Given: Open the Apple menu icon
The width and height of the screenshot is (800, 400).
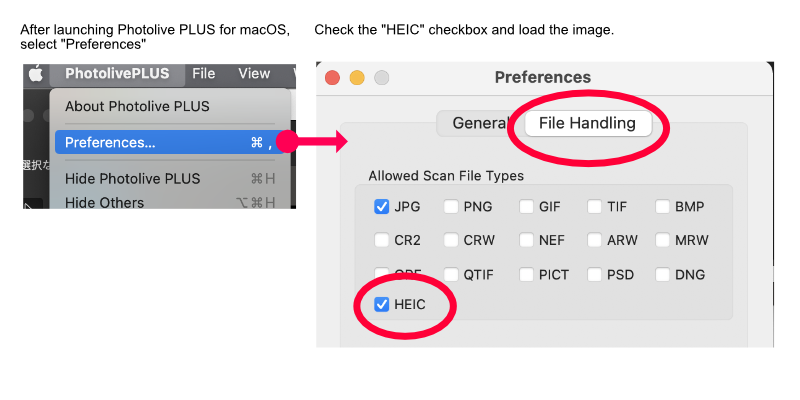Looking at the screenshot, I should click(x=36, y=74).
